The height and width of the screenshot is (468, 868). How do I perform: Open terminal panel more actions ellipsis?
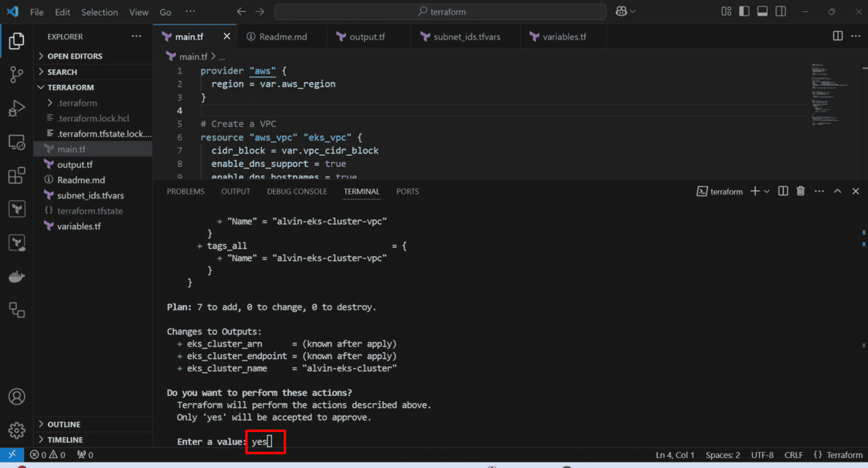819,191
